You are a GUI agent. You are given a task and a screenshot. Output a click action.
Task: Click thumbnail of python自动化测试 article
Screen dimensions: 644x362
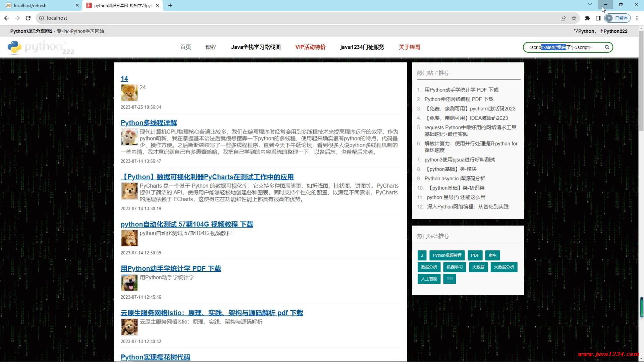pyautogui.click(x=129, y=238)
